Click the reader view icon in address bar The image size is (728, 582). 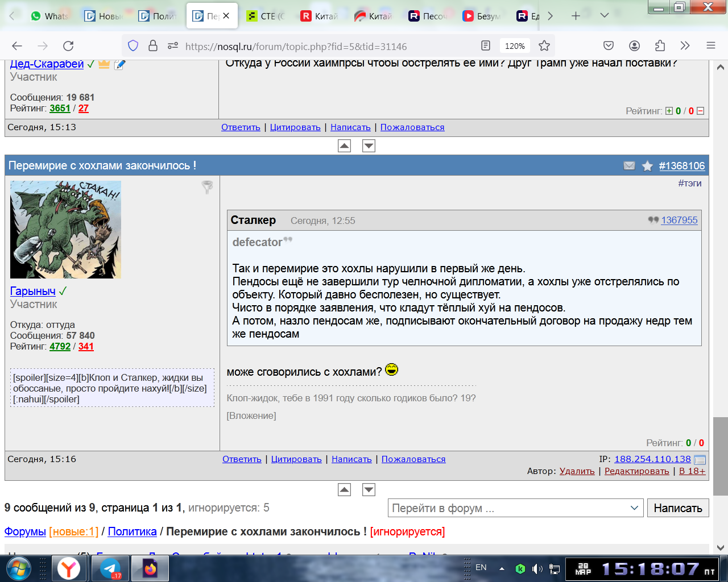click(486, 46)
